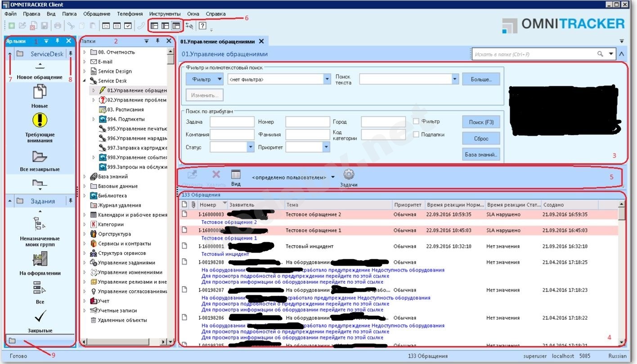
Task: Open Требующие внимания shortcut with exclamation icon
Action: tap(40, 120)
